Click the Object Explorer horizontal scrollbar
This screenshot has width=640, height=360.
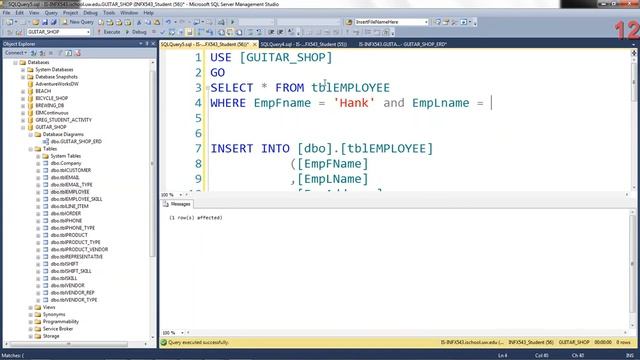point(69,344)
